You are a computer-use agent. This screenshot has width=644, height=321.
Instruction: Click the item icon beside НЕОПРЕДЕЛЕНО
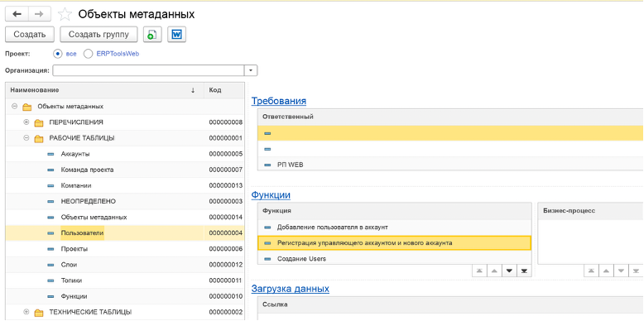pyautogui.click(x=50, y=202)
